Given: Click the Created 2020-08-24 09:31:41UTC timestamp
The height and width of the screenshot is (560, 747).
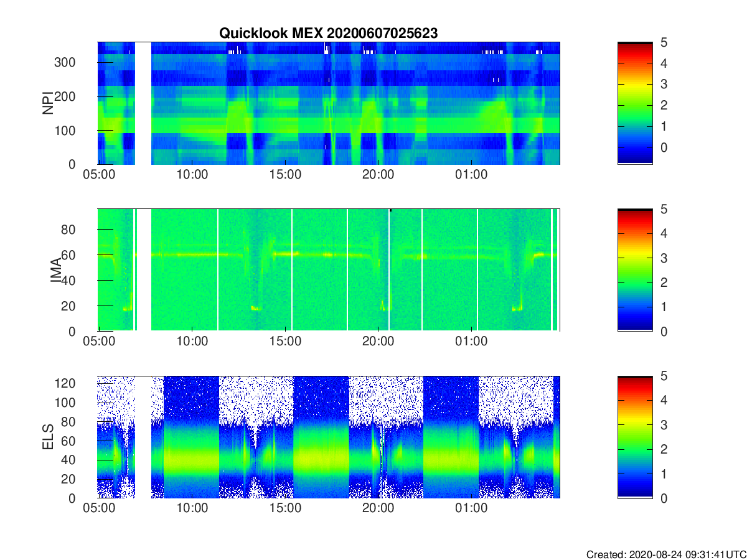Looking at the screenshot, I should tap(666, 554).
